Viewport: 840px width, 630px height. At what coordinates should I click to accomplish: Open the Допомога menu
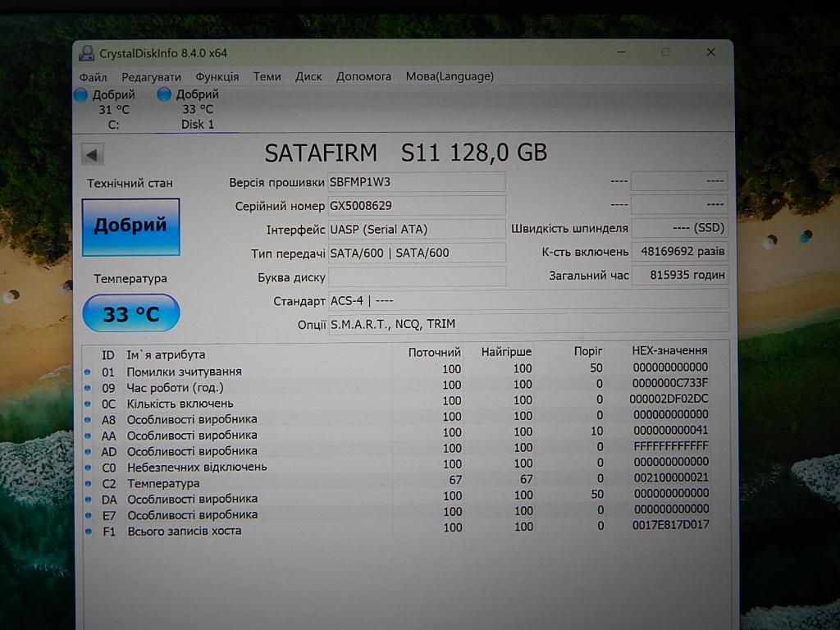pyautogui.click(x=363, y=76)
